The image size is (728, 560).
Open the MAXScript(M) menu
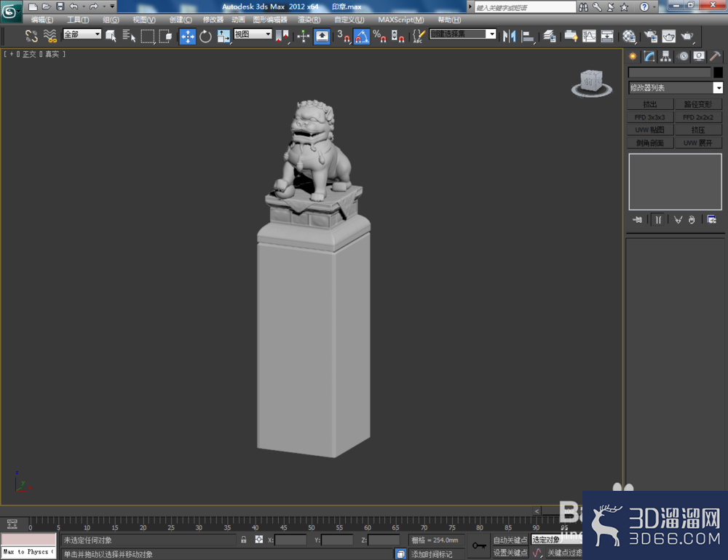click(400, 20)
